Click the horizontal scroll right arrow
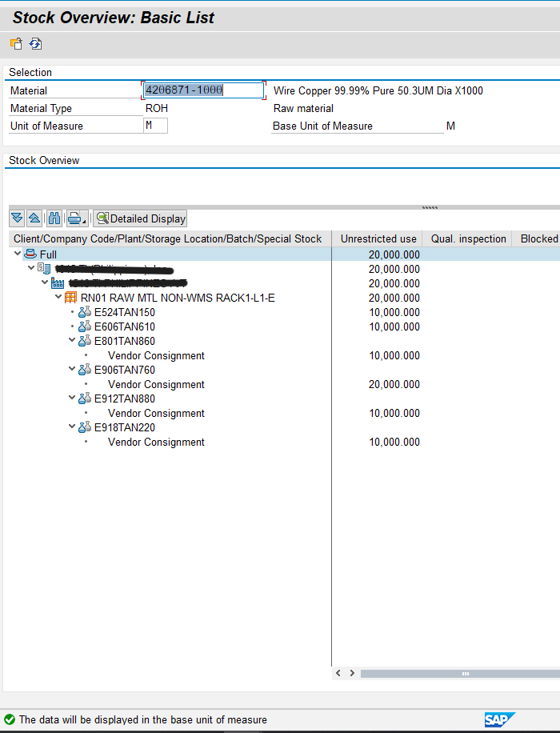The height and width of the screenshot is (733, 560). 352,673
